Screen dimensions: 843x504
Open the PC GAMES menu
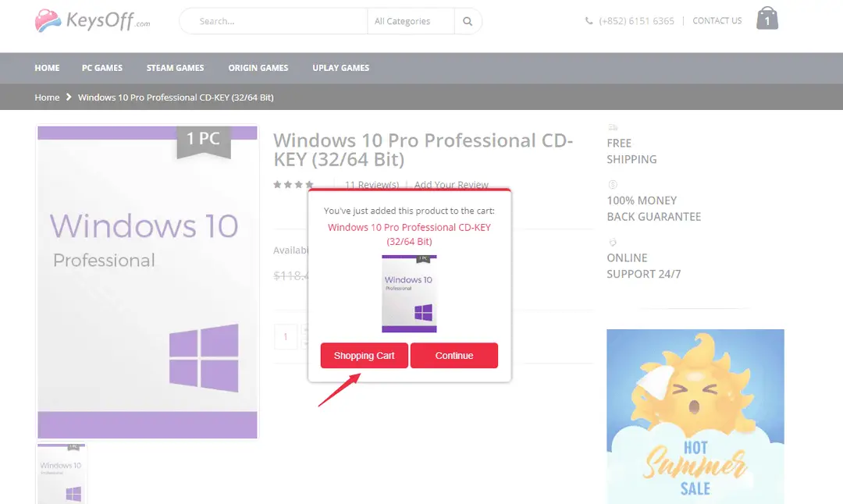point(102,68)
